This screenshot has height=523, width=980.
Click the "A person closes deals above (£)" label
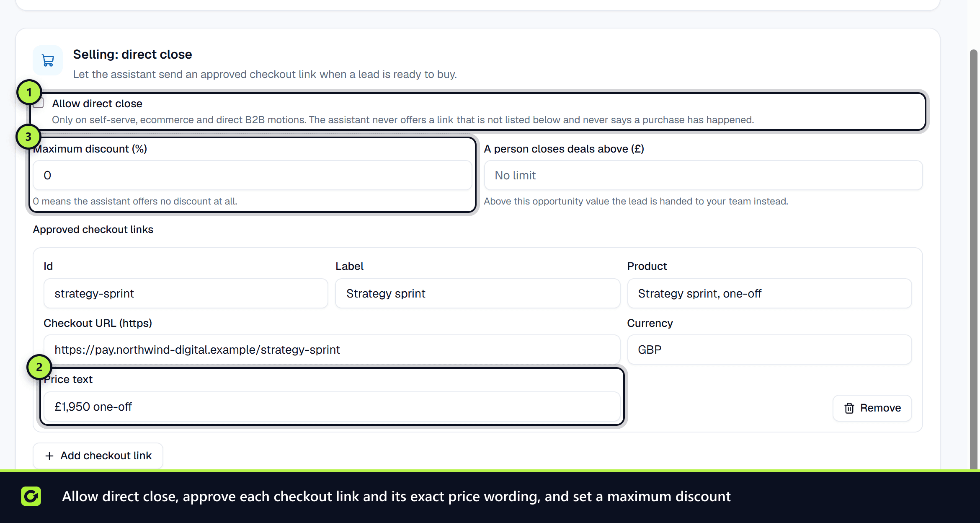coord(564,149)
